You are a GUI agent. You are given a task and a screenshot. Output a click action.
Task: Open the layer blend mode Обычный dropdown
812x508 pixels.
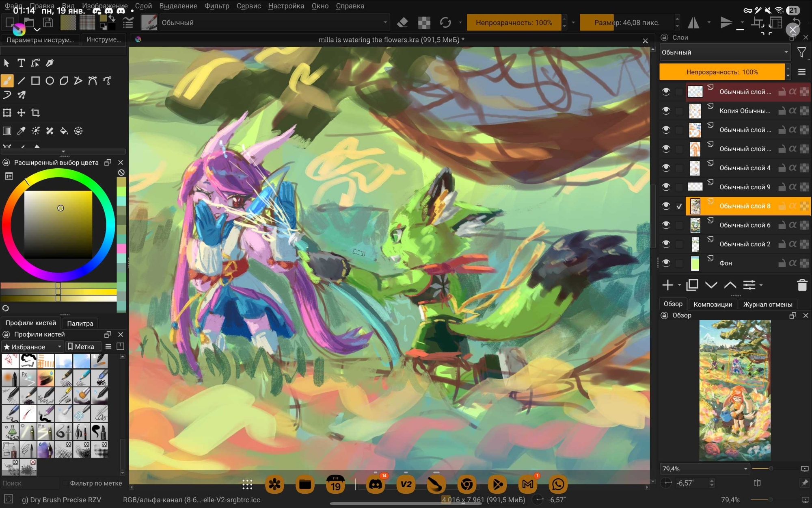click(724, 52)
